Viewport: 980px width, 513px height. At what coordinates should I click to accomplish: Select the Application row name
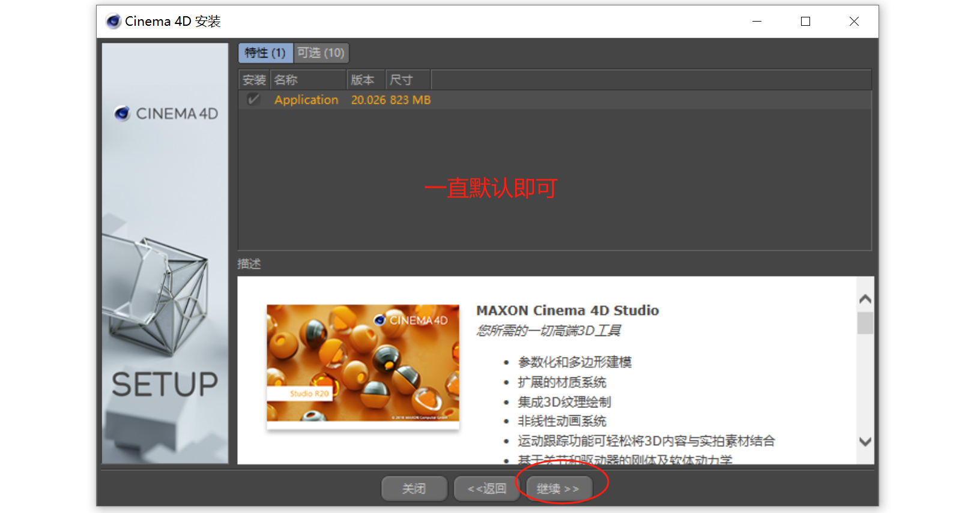[x=306, y=100]
